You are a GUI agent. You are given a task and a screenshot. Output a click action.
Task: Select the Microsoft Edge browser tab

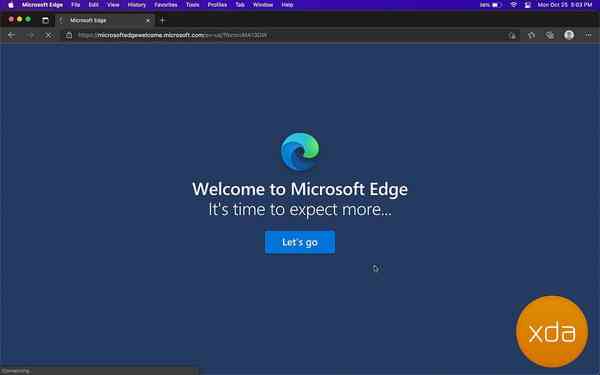click(105, 20)
